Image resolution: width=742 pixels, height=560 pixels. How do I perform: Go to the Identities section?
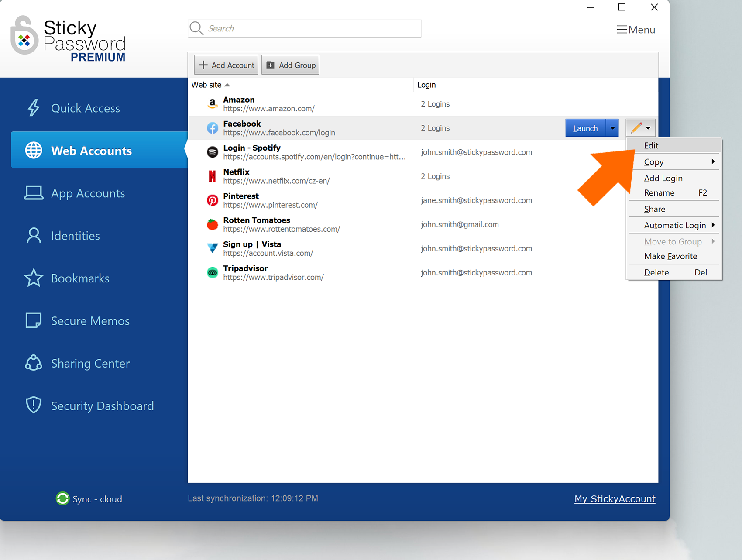pos(76,236)
